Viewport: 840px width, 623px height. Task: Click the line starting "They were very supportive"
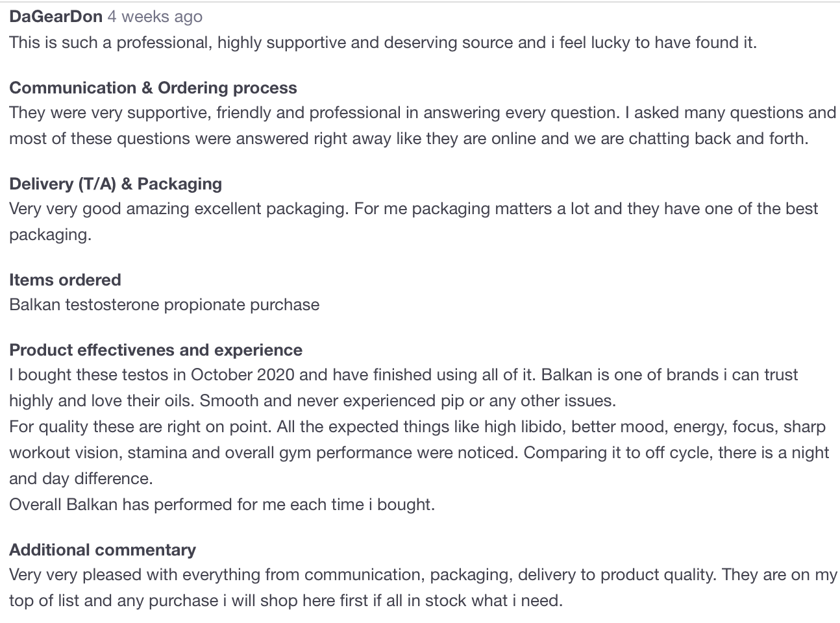tap(422, 113)
